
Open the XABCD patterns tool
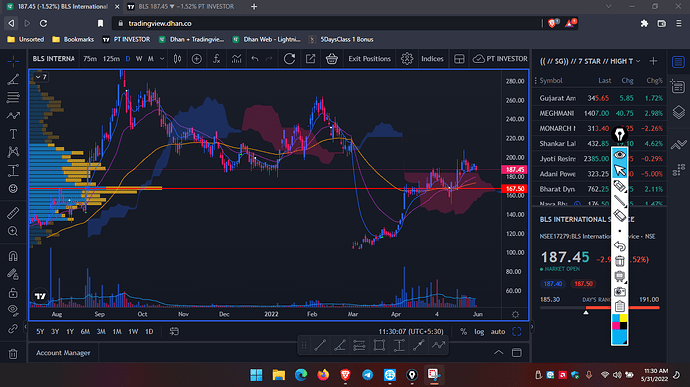coord(13,152)
